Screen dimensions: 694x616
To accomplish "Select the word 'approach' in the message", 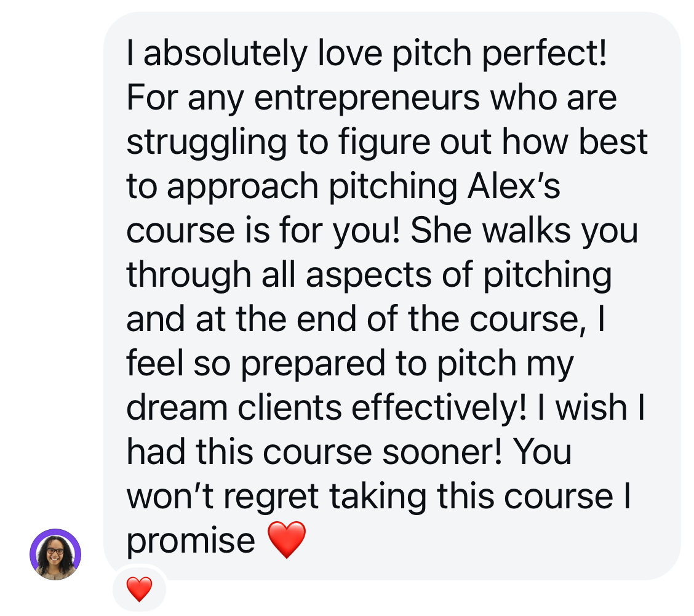I will tap(242, 188).
